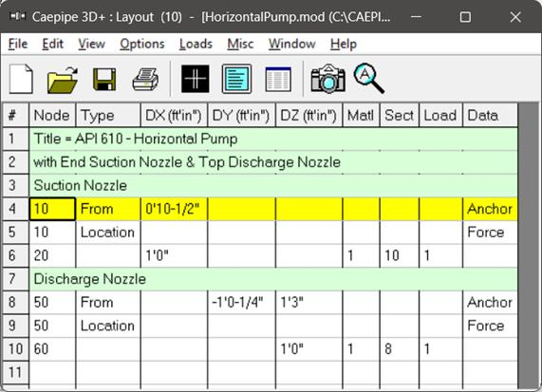Click the Discharge Nozzle comment row
The height and width of the screenshot is (392, 542).
[273, 279]
